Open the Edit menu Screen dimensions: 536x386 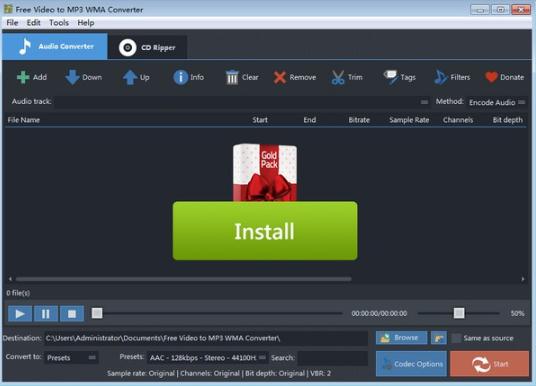[34, 23]
